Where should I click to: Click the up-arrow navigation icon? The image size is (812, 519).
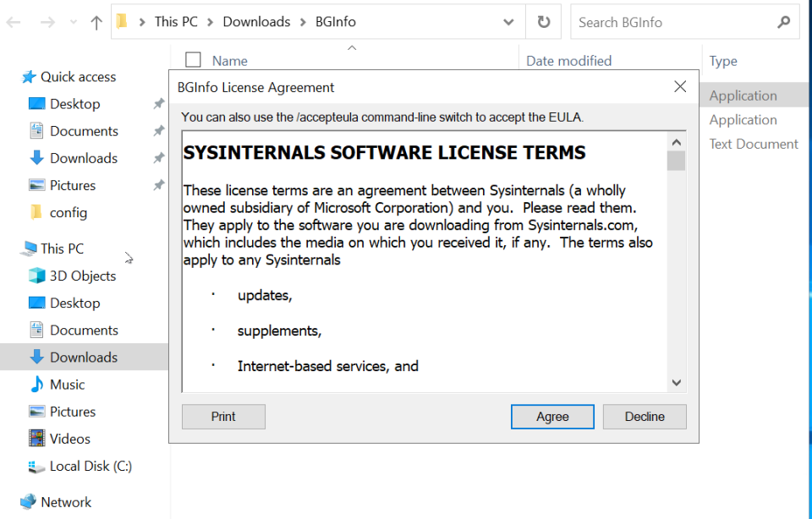pyautogui.click(x=96, y=22)
